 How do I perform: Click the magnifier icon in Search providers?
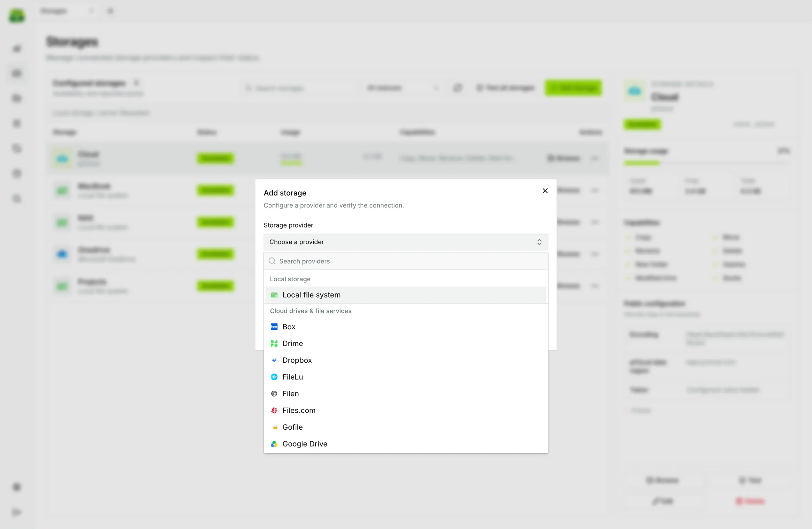[x=272, y=261]
